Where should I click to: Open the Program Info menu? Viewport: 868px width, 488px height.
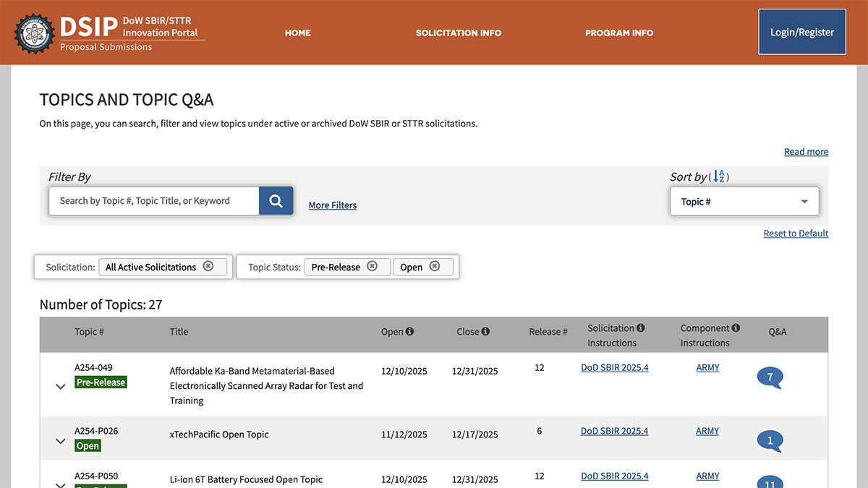[618, 33]
